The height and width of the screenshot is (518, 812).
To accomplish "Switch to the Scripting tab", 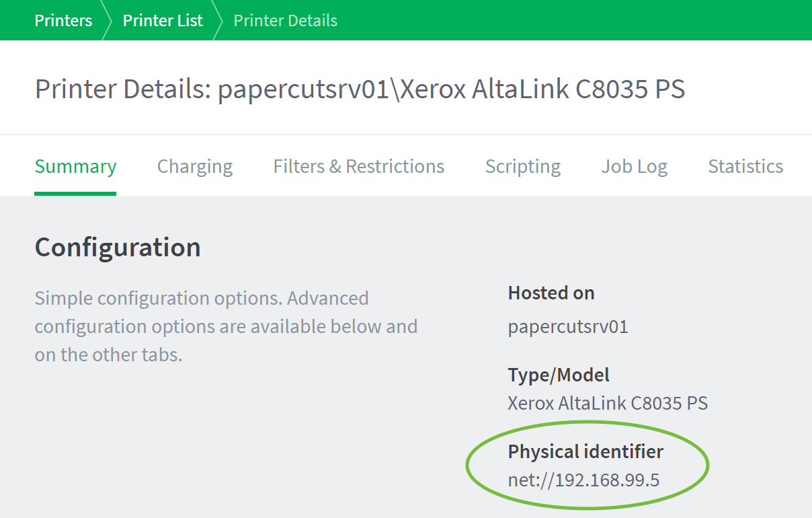I will 523,166.
